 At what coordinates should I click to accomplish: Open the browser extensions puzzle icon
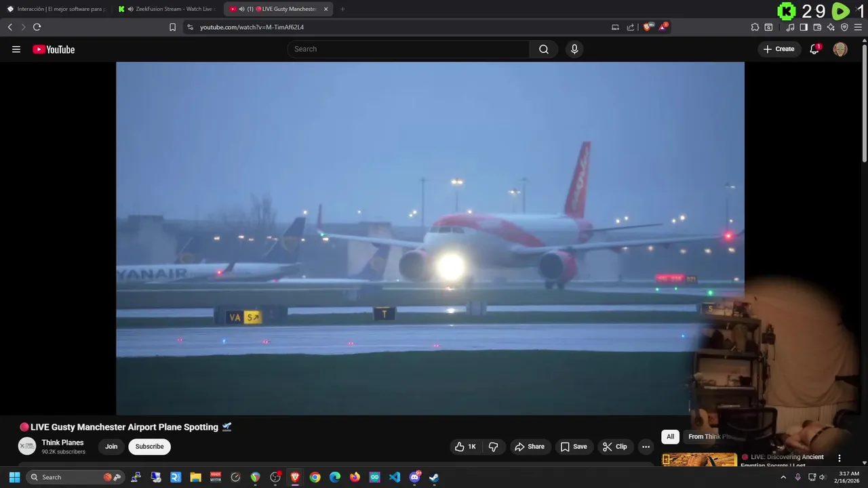(755, 27)
